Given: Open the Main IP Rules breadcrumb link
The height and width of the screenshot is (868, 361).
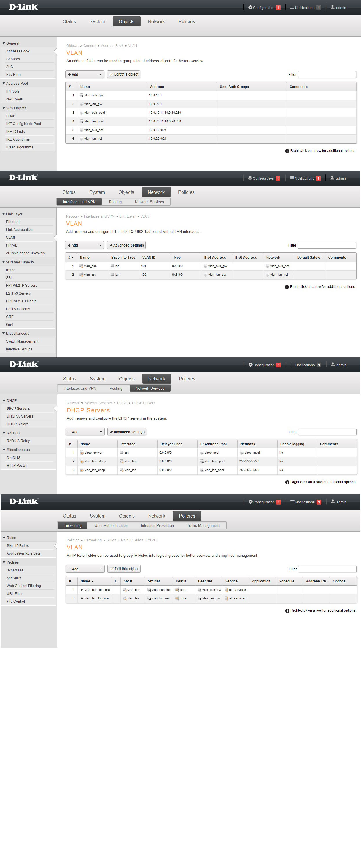Looking at the screenshot, I should [132, 540].
